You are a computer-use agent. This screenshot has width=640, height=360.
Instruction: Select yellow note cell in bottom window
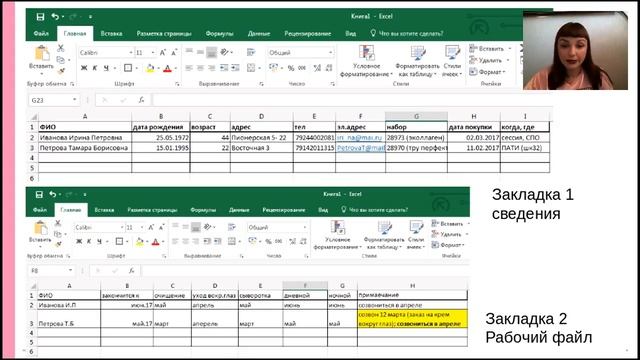coord(412,319)
